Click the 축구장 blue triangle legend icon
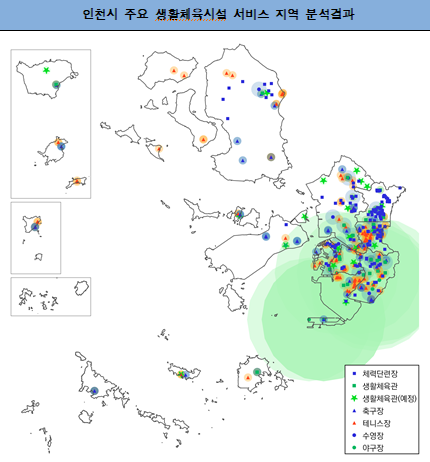Screen dimensions: 430x462 354,411
